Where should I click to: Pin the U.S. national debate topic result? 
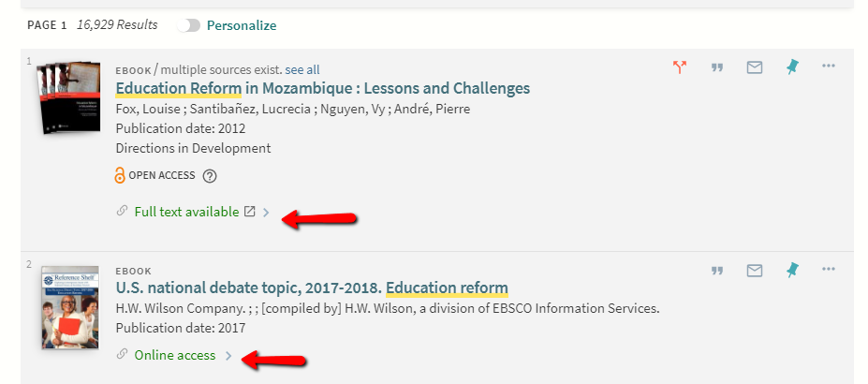tap(792, 271)
